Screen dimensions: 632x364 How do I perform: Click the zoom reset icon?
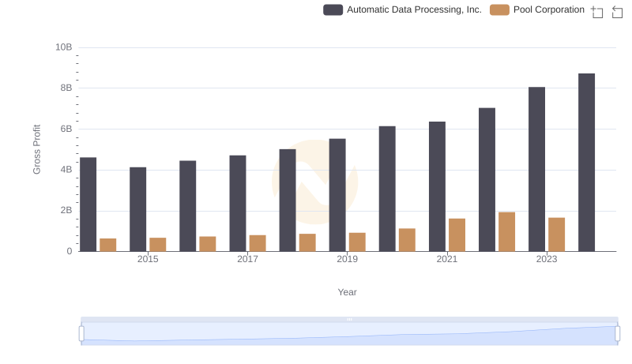tap(617, 11)
